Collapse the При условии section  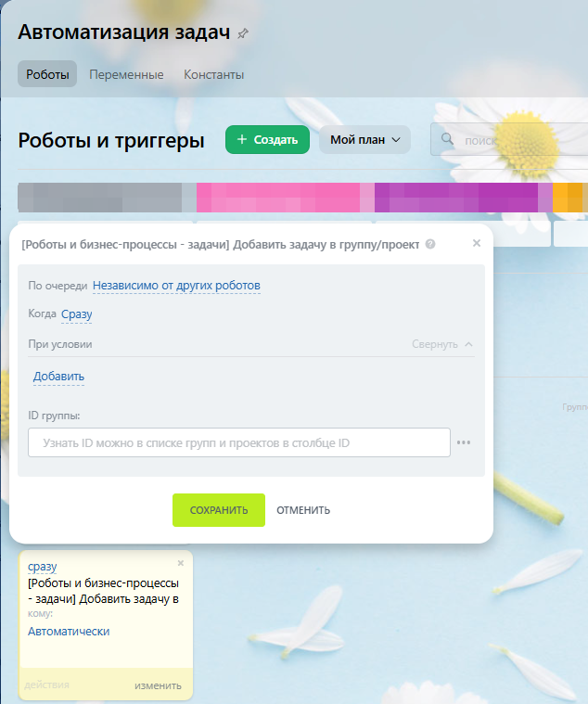pyautogui.click(x=442, y=344)
